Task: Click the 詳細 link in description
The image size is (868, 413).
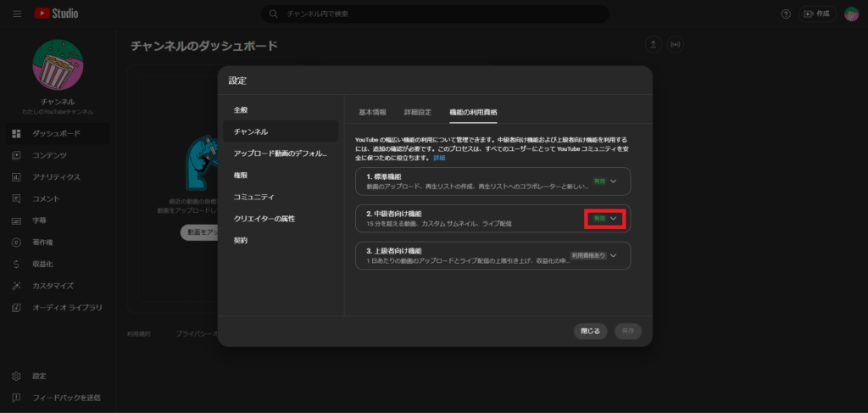Action: point(439,159)
